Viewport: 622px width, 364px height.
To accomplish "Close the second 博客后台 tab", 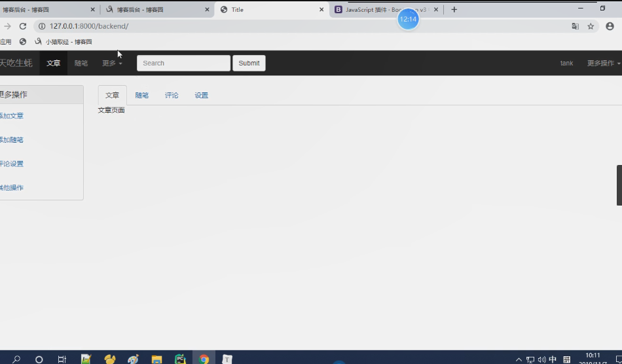I will click(207, 10).
